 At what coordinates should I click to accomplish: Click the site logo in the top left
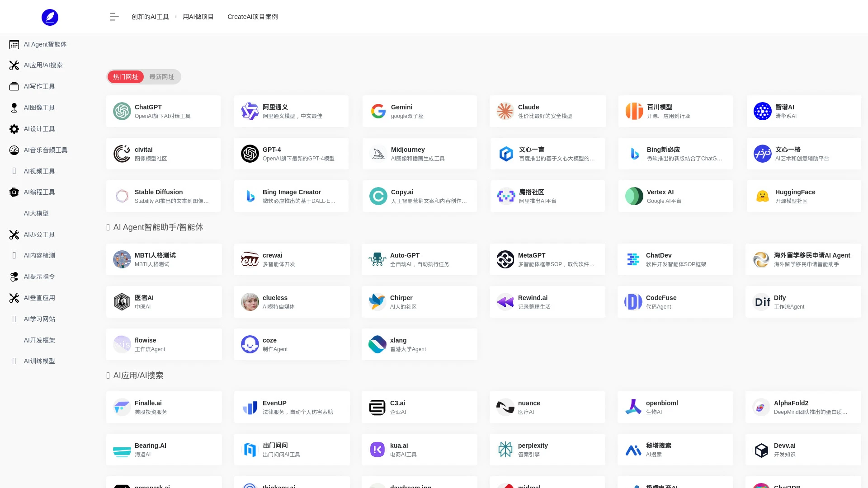pyautogui.click(x=50, y=17)
